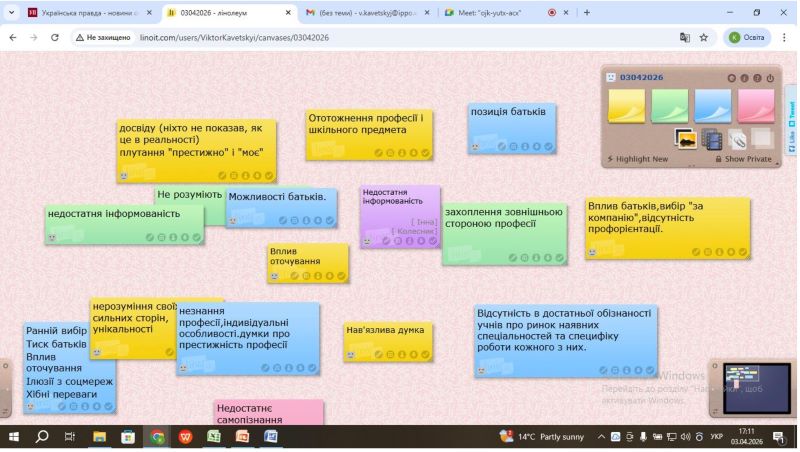Add a photo using the picture icon in the palette
Image resolution: width=800 pixels, height=452 pixels.
686,139
